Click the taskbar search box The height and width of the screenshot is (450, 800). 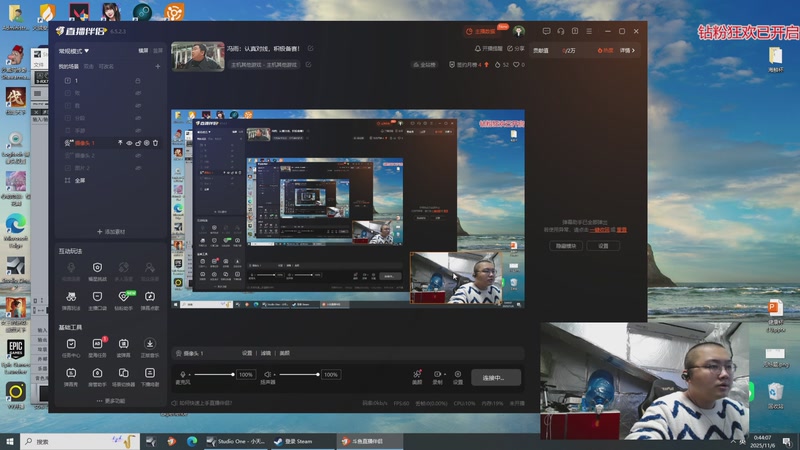click(79, 442)
